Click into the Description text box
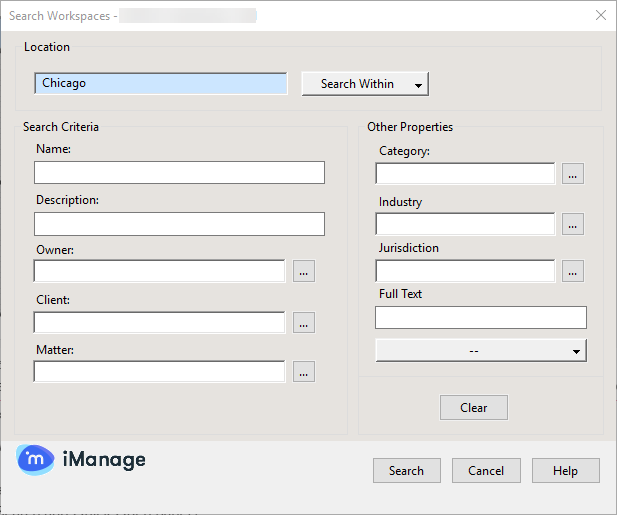 tap(179, 223)
